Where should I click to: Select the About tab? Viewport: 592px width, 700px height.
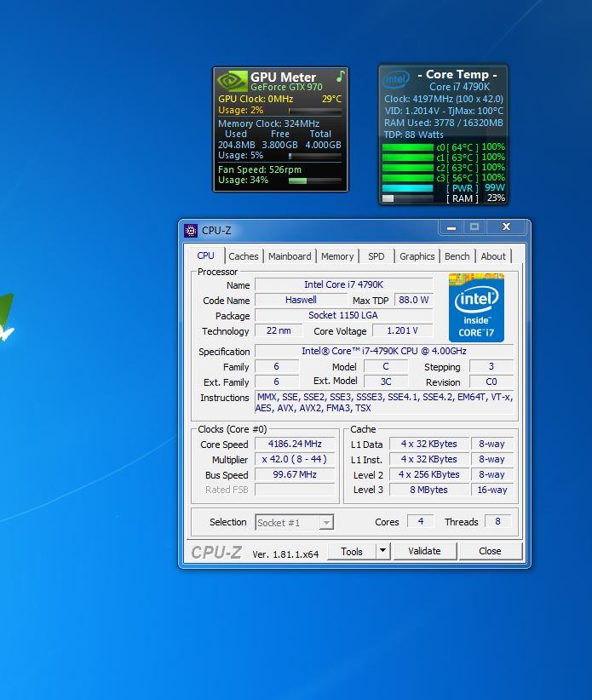493,256
